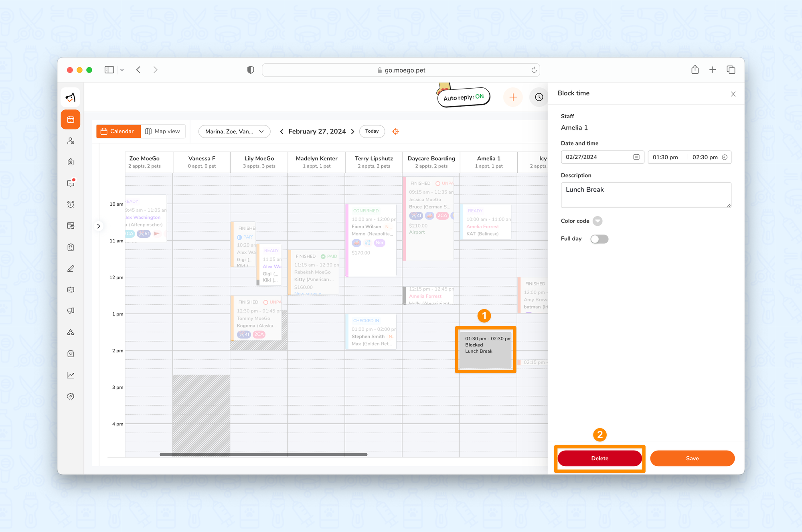Enable the Full day toggle

(599, 239)
